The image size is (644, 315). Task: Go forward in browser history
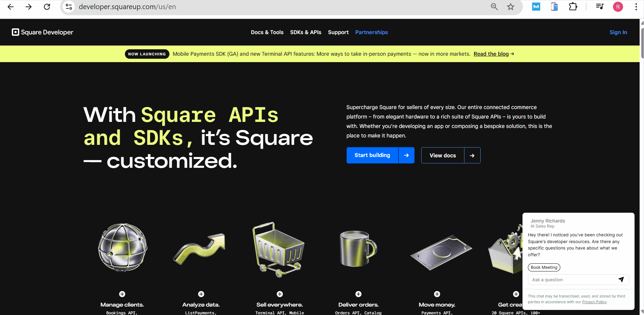tap(29, 7)
